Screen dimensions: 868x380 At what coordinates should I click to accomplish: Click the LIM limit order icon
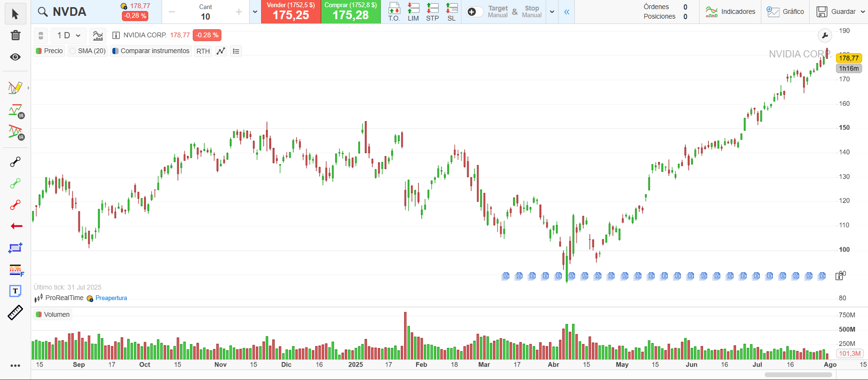pyautogui.click(x=413, y=11)
